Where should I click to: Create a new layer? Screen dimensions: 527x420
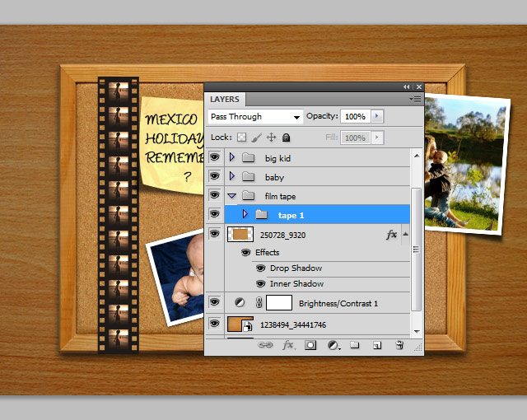click(x=376, y=346)
